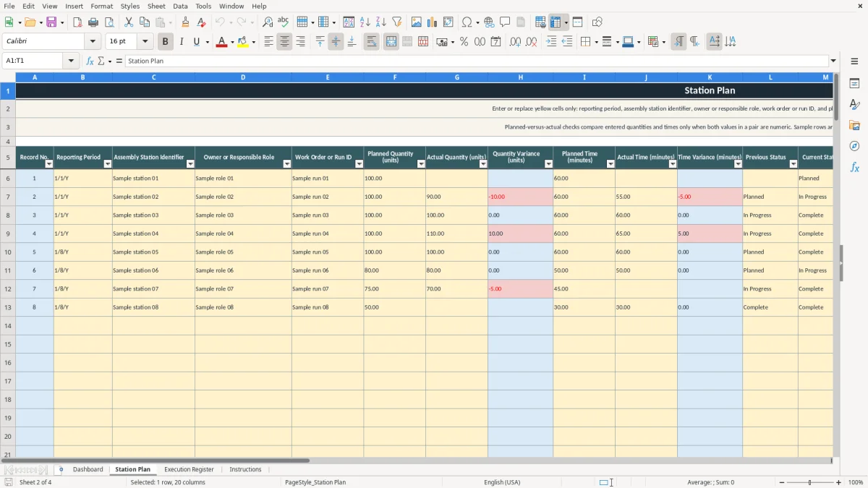The height and width of the screenshot is (488, 868).
Task: Open Borders dropdown arrow
Action: (595, 42)
